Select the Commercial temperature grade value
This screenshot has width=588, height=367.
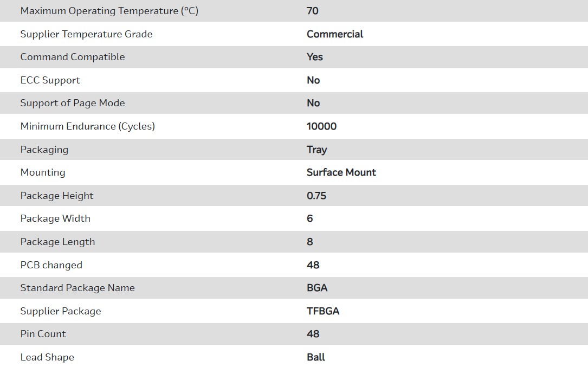pyautogui.click(x=335, y=34)
